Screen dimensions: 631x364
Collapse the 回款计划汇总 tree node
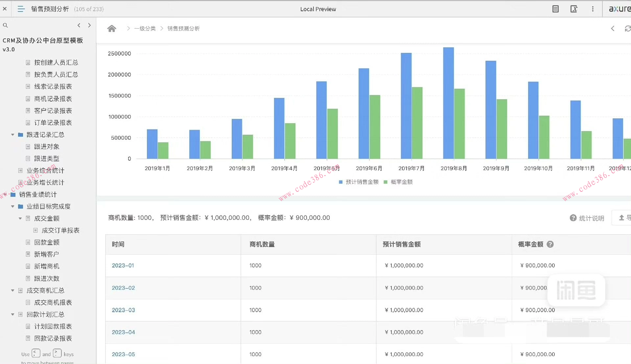pos(12,314)
